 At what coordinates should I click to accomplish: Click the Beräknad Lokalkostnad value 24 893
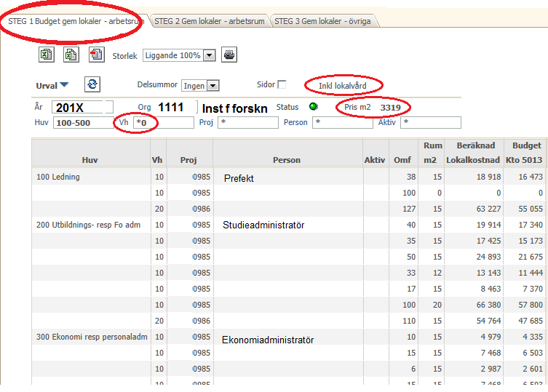[488, 257]
